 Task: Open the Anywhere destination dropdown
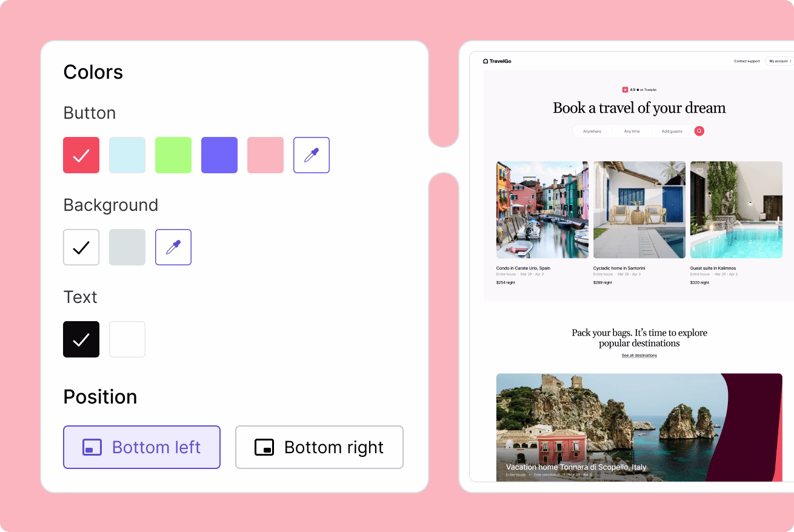click(592, 131)
